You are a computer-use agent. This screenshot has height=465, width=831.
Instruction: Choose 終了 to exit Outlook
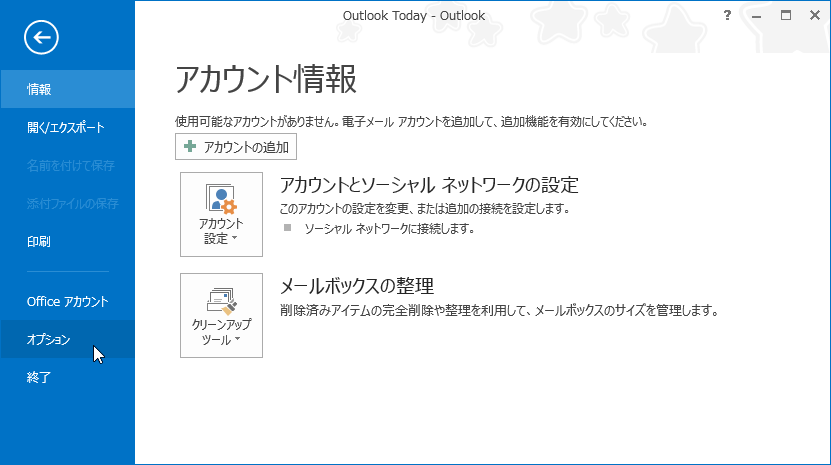[67, 378]
